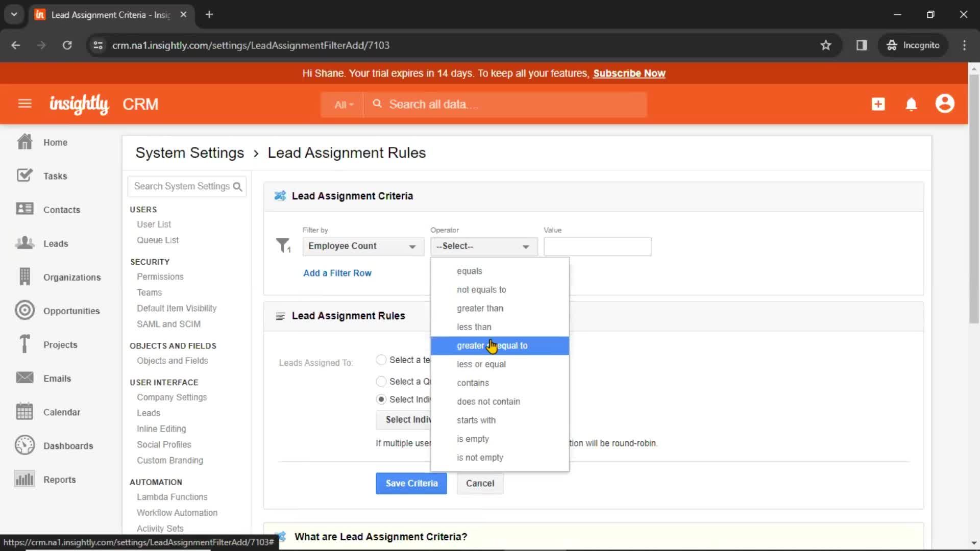Screen dimensions: 980x551
Task: Choose 'less than' operator option
Action: pyautogui.click(x=500, y=327)
